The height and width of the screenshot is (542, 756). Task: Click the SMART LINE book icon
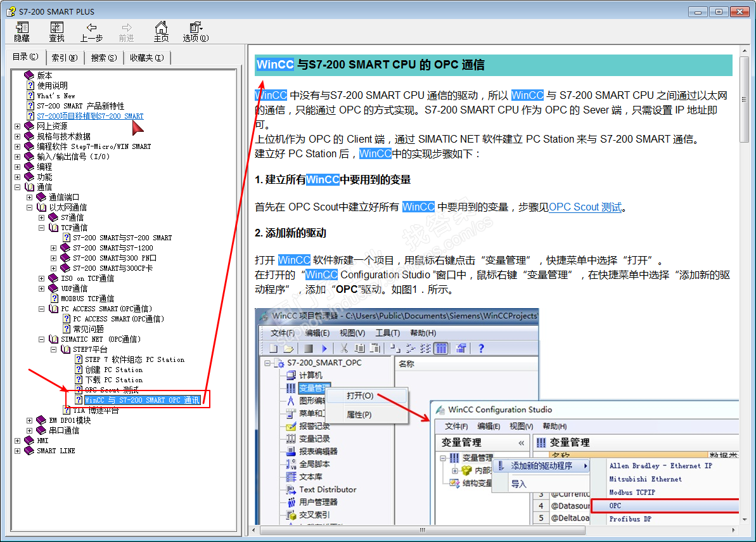(29, 450)
